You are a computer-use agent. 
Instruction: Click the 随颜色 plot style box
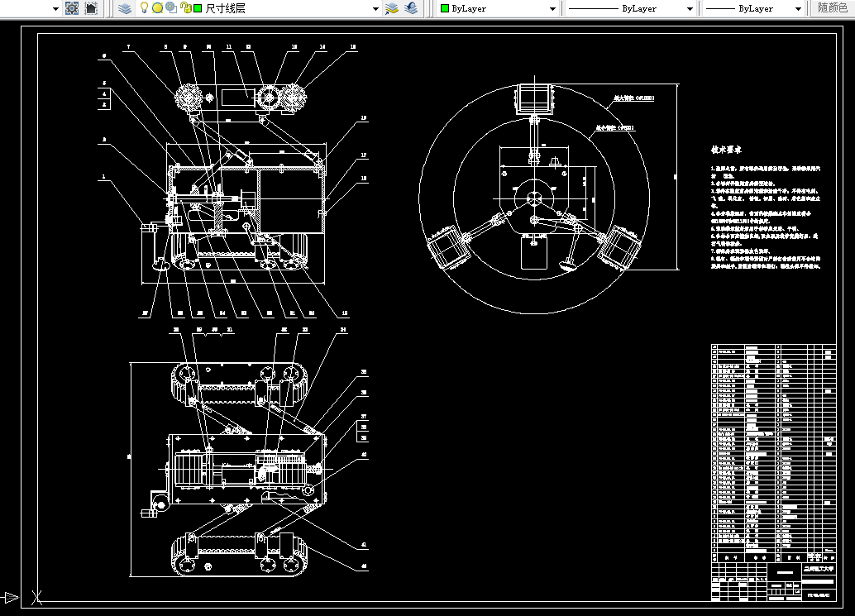coord(833,8)
